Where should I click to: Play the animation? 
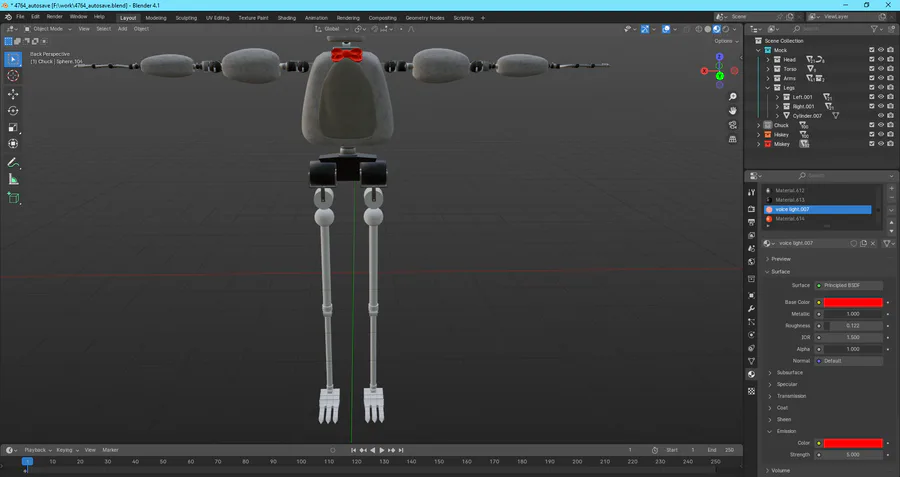382,450
